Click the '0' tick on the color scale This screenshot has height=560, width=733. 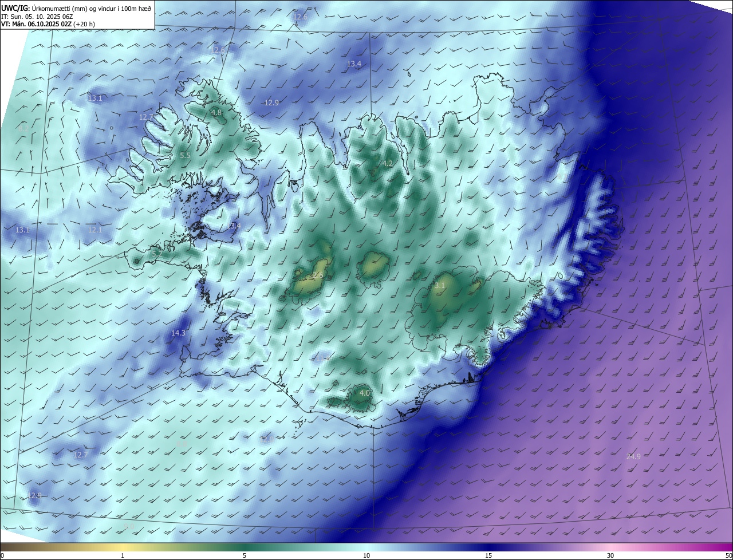coord(2,555)
